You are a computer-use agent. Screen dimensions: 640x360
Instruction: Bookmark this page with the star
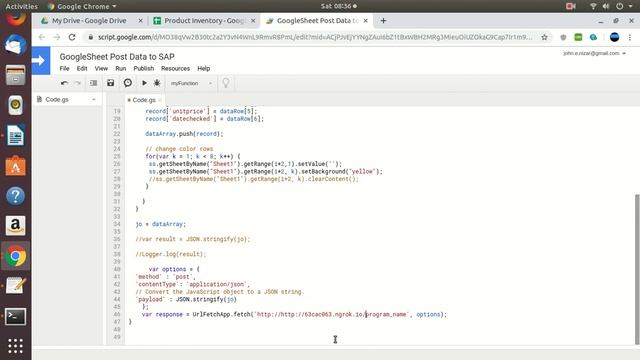pyautogui.click(x=544, y=37)
